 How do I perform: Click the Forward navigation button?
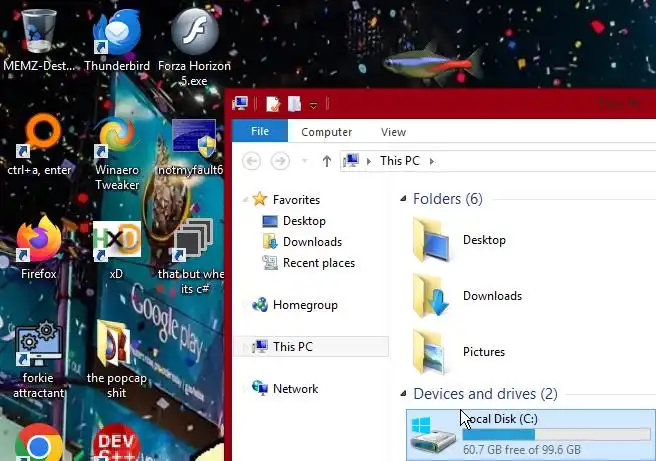pyautogui.click(x=280, y=161)
